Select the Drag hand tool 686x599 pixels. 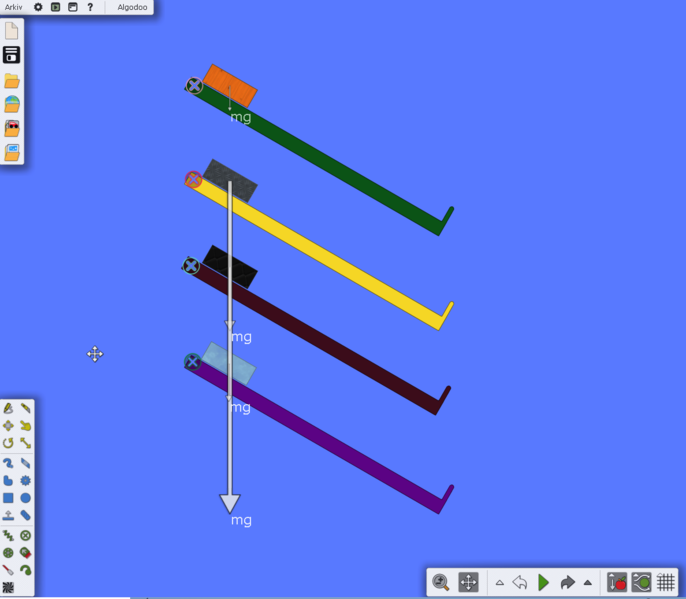(x=25, y=426)
